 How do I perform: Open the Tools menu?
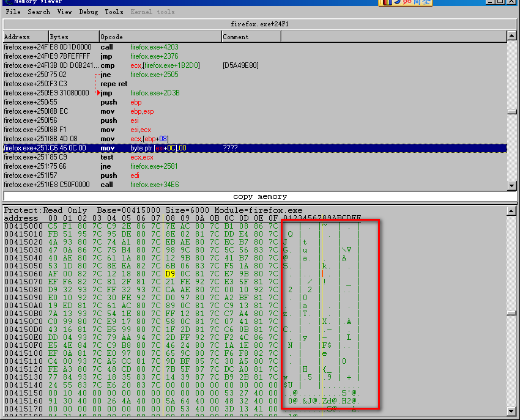point(114,12)
